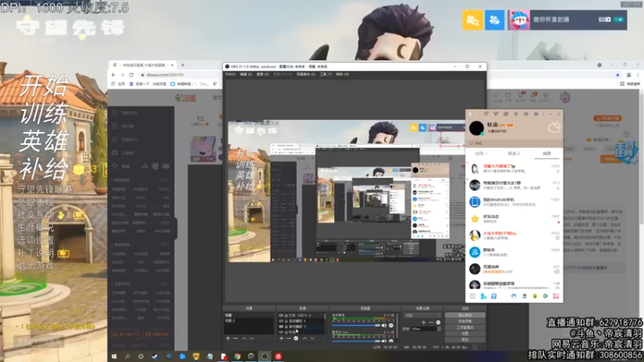Click Chrome reload button
The width and height of the screenshot is (644, 362).
click(131, 75)
